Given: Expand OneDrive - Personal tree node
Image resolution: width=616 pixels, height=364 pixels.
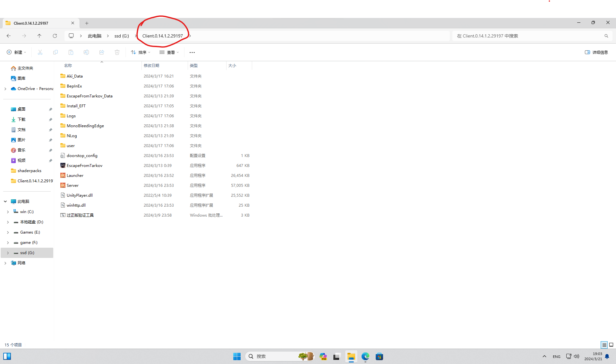Looking at the screenshot, I should 5,89.
